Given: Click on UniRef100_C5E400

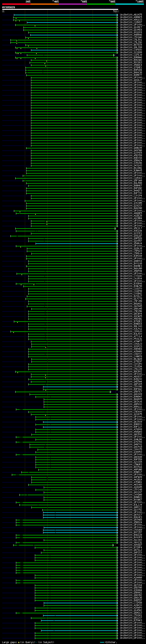Looking at the screenshot, I should coord(131,412).
